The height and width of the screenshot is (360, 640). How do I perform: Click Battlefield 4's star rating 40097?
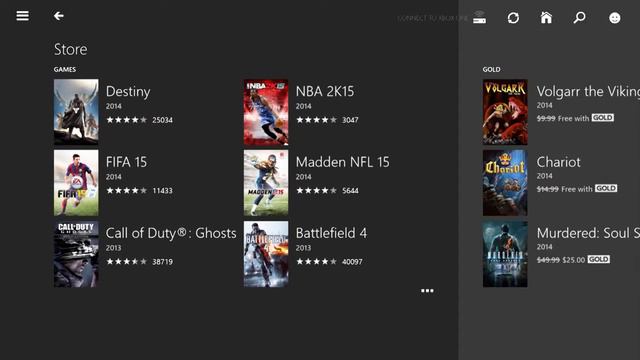click(x=329, y=262)
